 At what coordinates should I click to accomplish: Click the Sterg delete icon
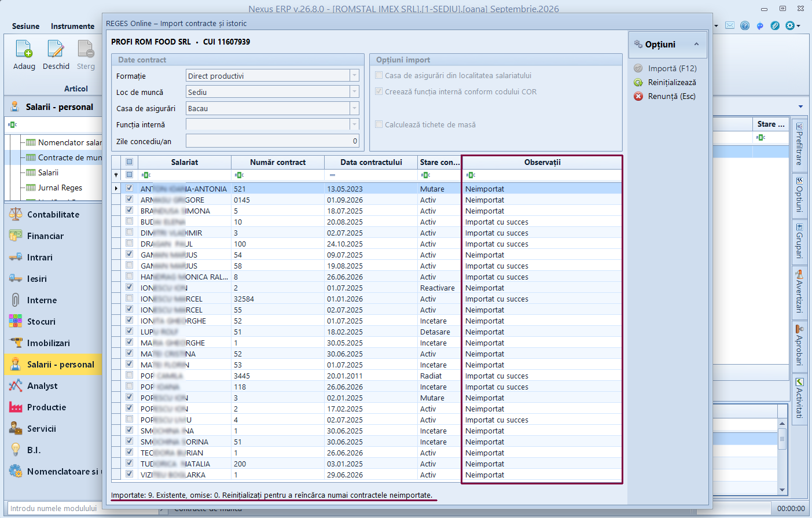point(86,49)
